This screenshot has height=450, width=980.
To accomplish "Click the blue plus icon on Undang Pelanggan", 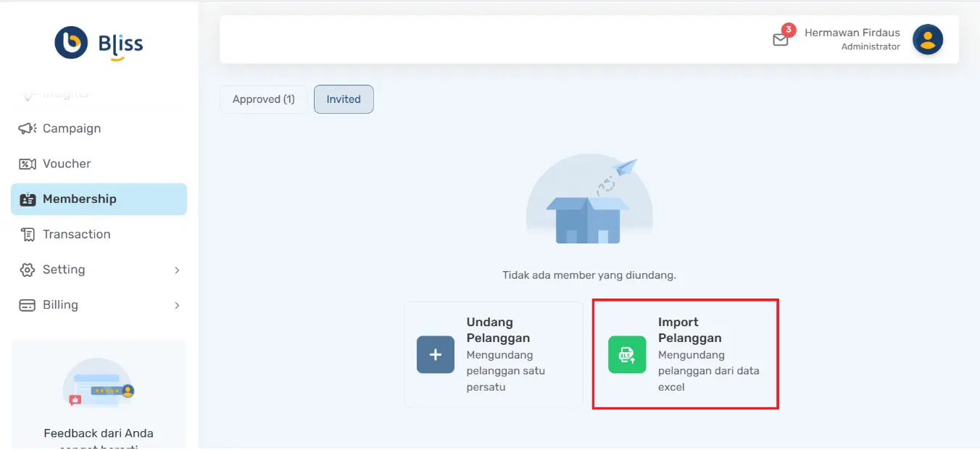I will [x=435, y=354].
